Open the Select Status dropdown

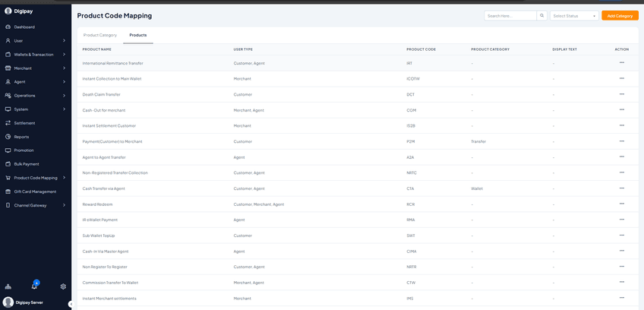click(574, 16)
